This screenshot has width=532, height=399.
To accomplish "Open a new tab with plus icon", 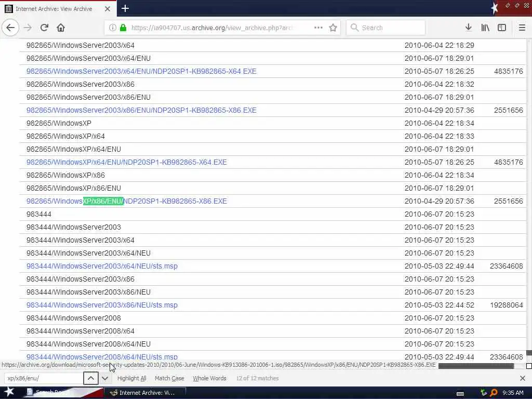I will click(125, 8).
